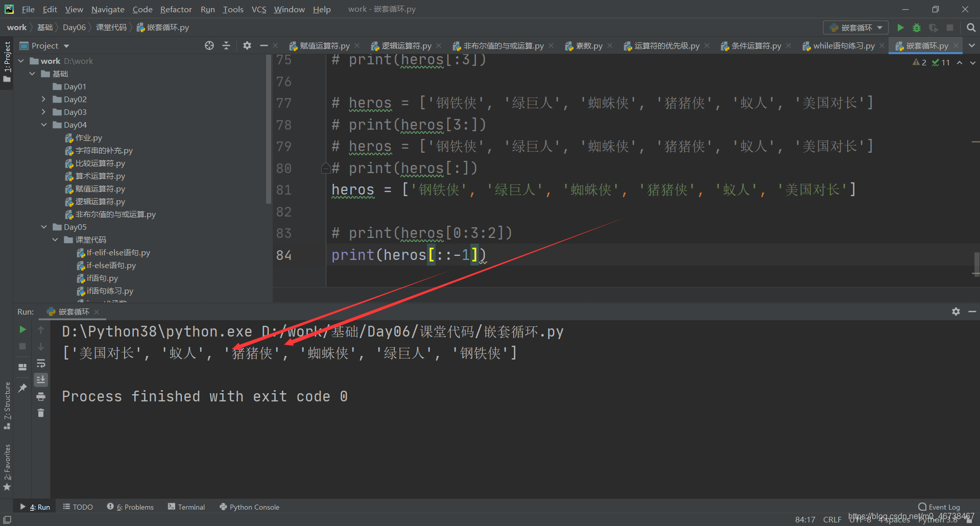Toggle scroll to end in Run console
Screen dimensions: 980x526
[41, 379]
